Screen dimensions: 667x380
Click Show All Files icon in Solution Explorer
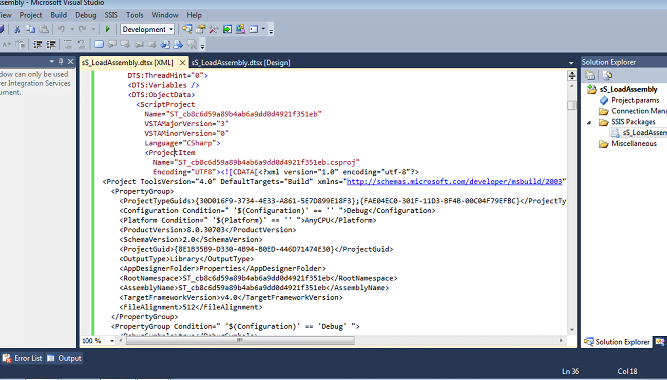(607, 76)
